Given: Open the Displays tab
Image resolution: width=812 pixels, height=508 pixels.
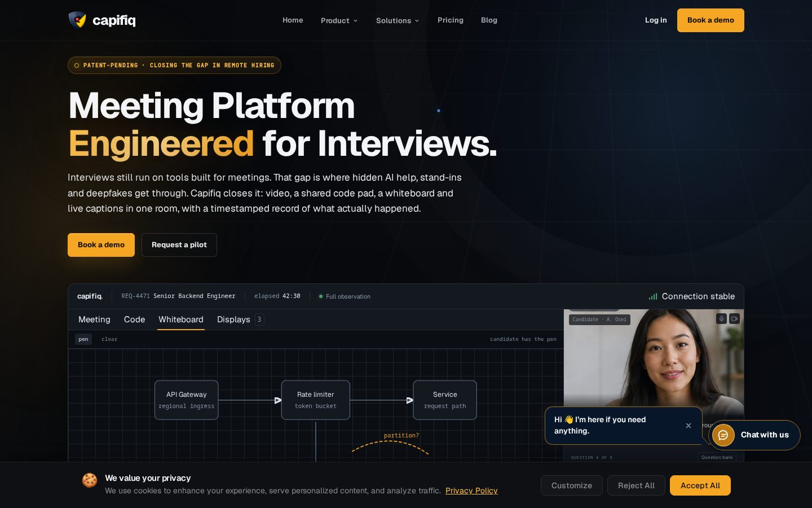Looking at the screenshot, I should click(x=240, y=319).
